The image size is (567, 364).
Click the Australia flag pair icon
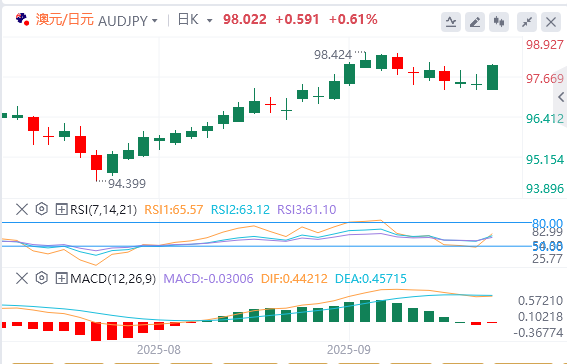click(22, 19)
